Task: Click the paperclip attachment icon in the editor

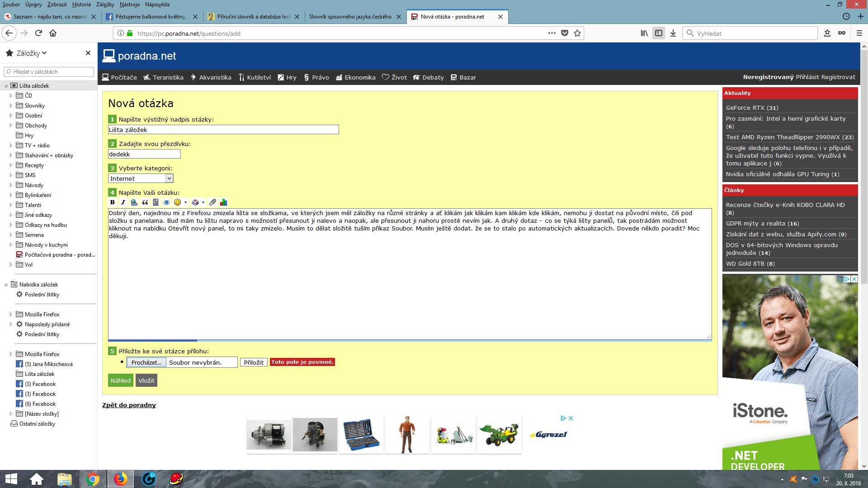Action: pos(212,202)
